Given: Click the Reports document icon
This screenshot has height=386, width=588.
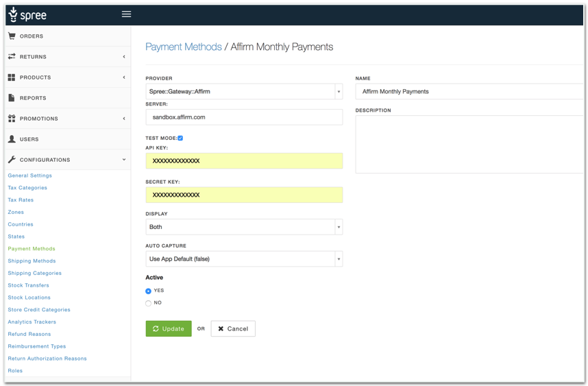Looking at the screenshot, I should (x=12, y=97).
